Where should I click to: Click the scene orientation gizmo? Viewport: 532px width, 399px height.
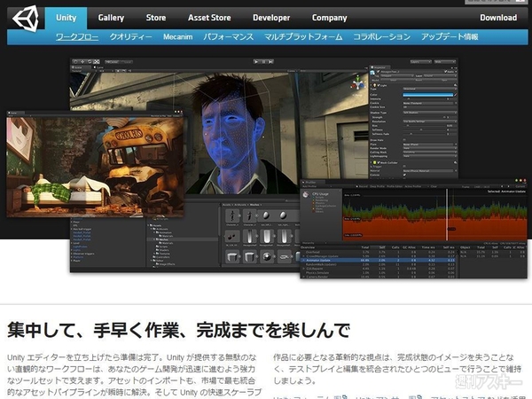pos(357,82)
